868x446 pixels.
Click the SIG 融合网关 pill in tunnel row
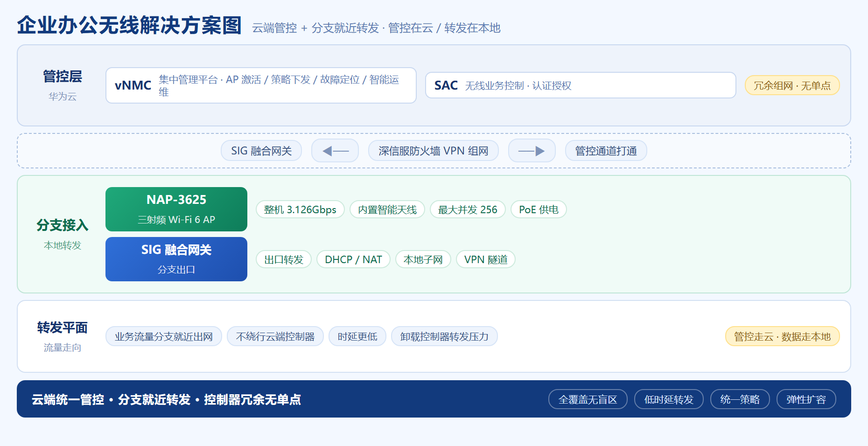click(x=261, y=151)
